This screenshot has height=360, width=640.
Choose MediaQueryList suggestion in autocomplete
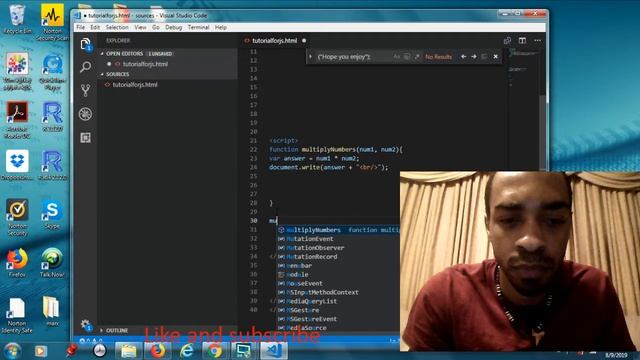(x=339, y=301)
